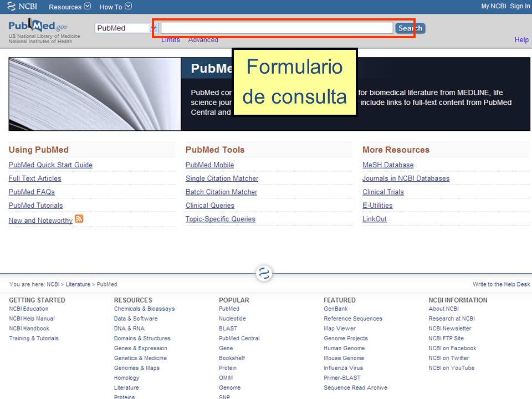This screenshot has width=532, height=399.
Task: Open NCBI on Twitter link
Action: tap(449, 358)
